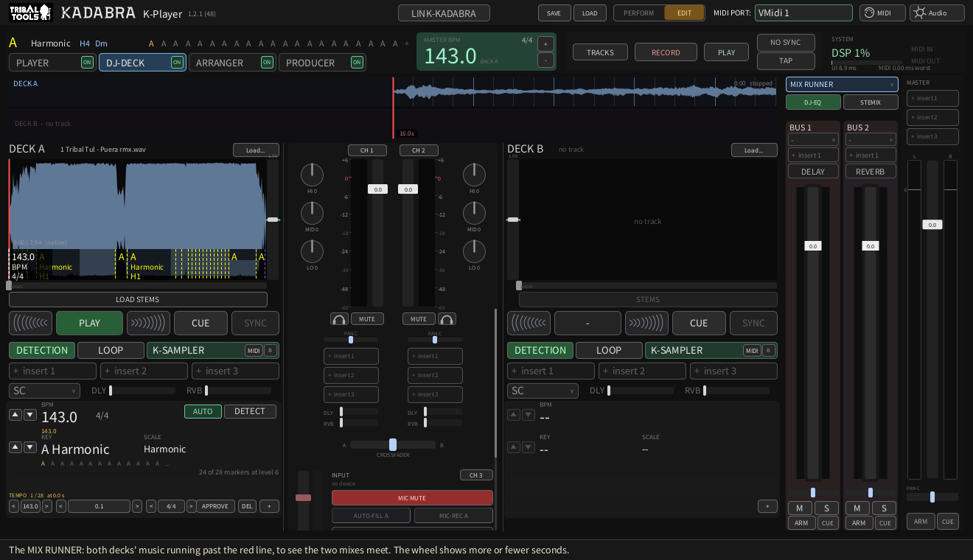Click the crossfader handle
The image size is (973, 560).
click(393, 444)
